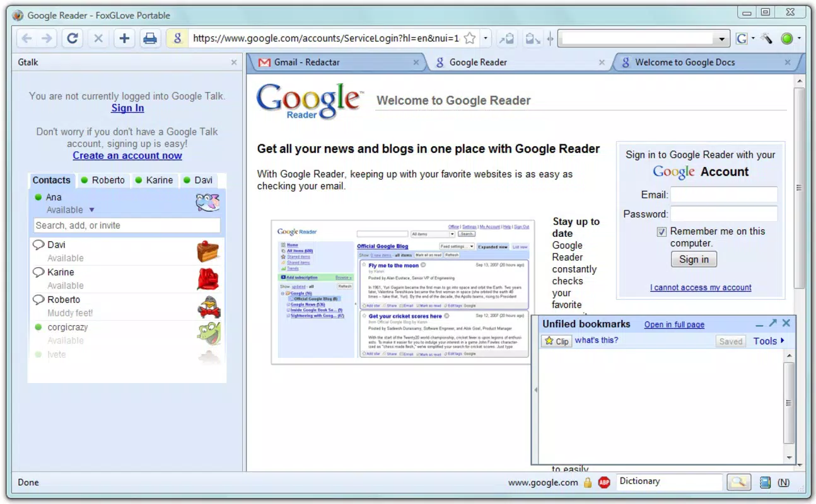This screenshot has width=816, height=504.
Task: Click the magic wand toolbar icon
Action: coord(766,38)
